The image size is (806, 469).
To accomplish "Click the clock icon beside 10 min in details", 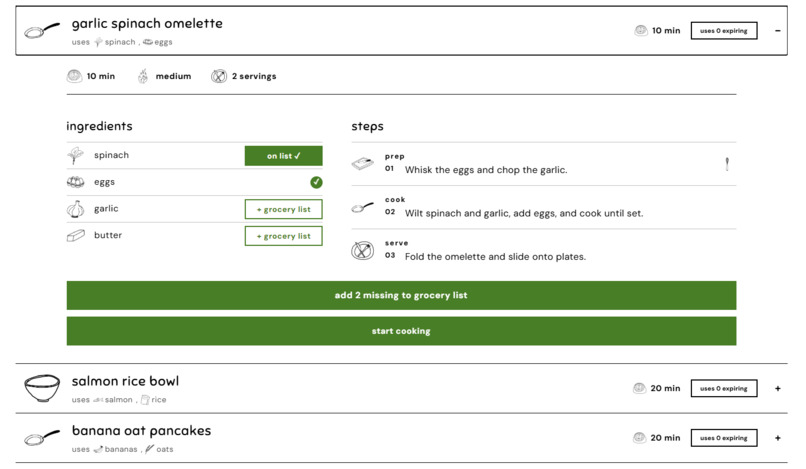I will 75,76.
